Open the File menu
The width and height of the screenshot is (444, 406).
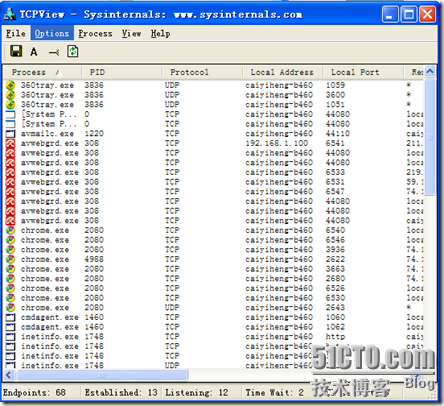coord(16,33)
